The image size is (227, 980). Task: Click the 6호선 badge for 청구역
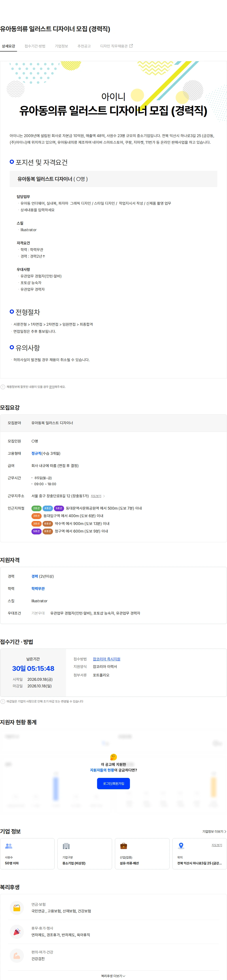click(x=48, y=531)
